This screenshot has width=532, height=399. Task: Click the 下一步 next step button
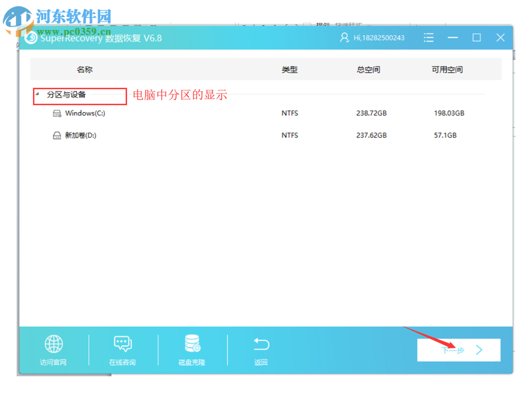[458, 349]
